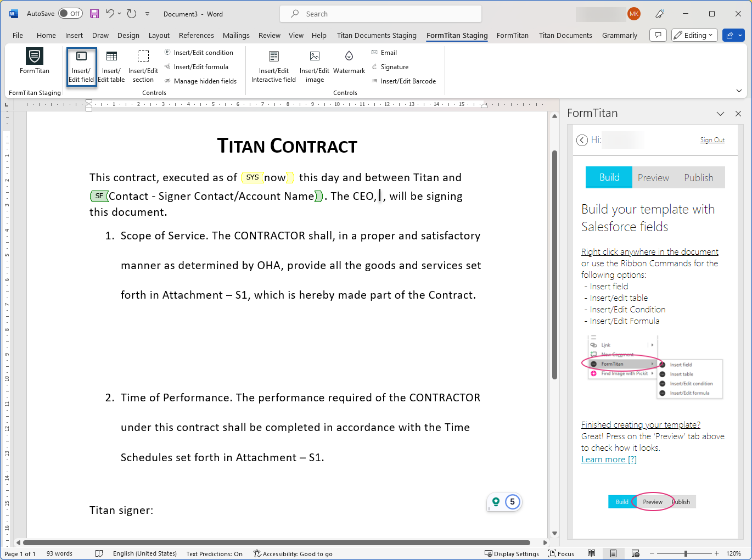The image size is (752, 560).
Task: Click Insert/Edit Interactive field
Action: pos(273,66)
